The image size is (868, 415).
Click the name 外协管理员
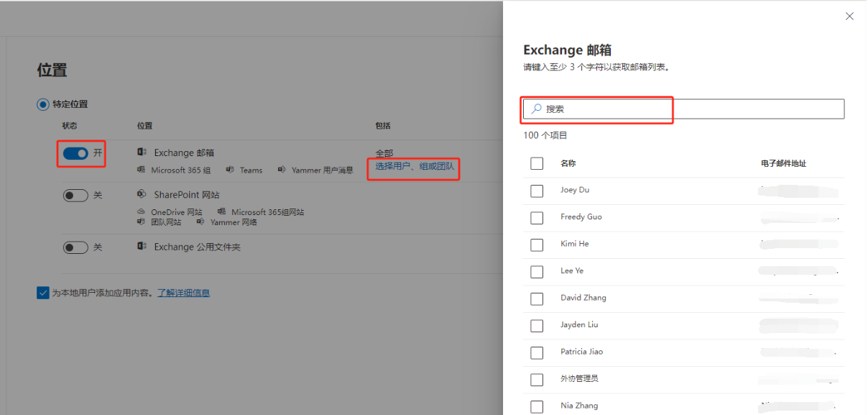click(x=579, y=378)
